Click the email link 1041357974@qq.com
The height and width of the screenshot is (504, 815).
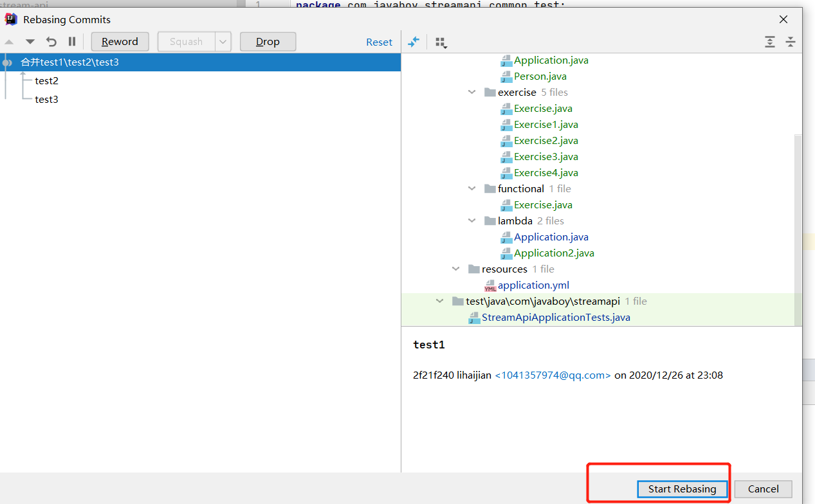553,375
